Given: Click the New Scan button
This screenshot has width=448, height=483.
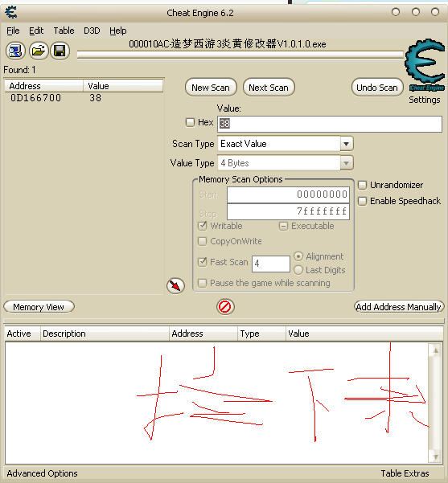Looking at the screenshot, I should click(x=211, y=88).
